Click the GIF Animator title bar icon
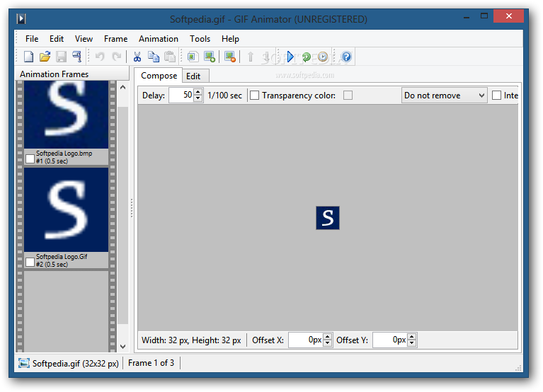The width and height of the screenshot is (543, 392). tap(21, 18)
